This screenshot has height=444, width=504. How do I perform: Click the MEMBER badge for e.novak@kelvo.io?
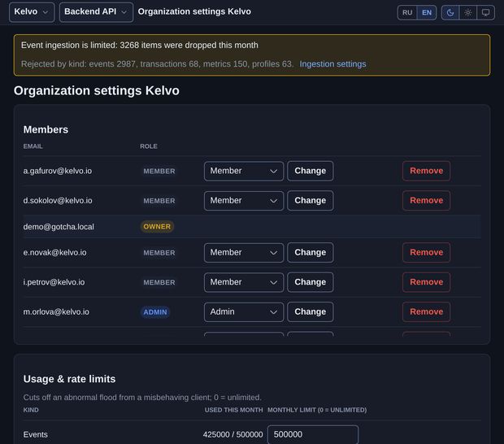[159, 253]
